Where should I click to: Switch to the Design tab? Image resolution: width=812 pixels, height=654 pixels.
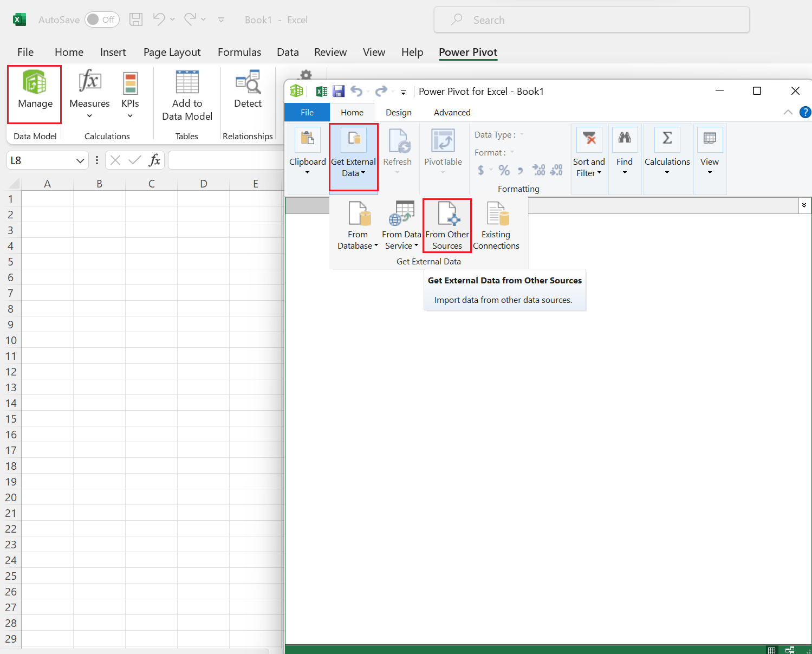click(398, 112)
